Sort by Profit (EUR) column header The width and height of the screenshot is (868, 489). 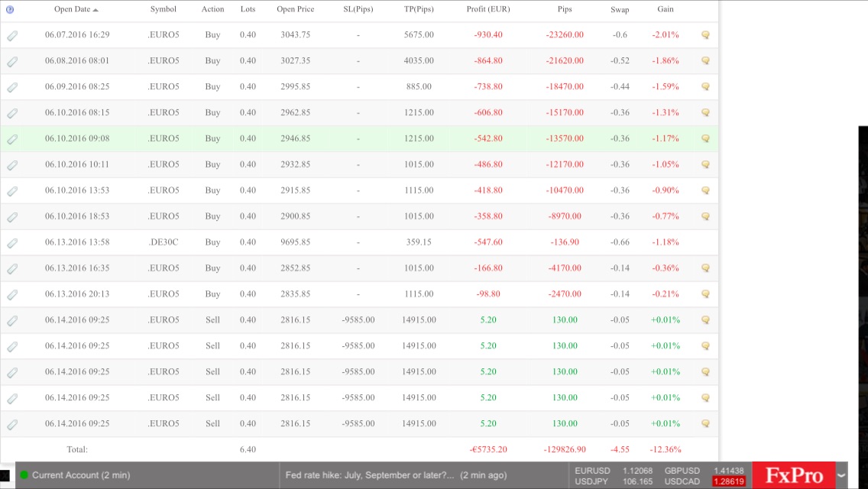point(487,10)
